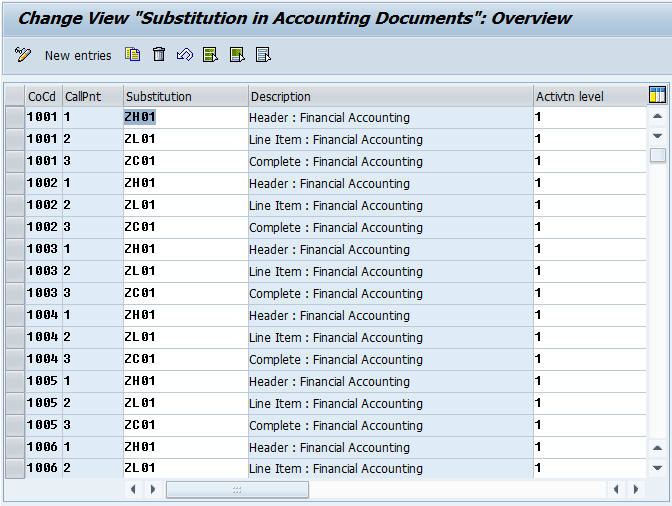The width and height of the screenshot is (672, 506).
Task: Click activation level of 1001 header row
Action: [x=590, y=117]
